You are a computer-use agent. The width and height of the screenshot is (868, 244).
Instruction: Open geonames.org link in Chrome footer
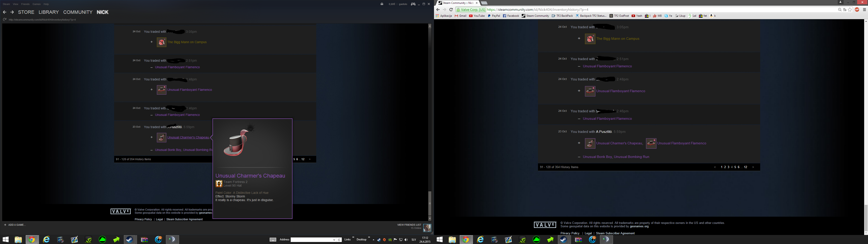(639, 226)
